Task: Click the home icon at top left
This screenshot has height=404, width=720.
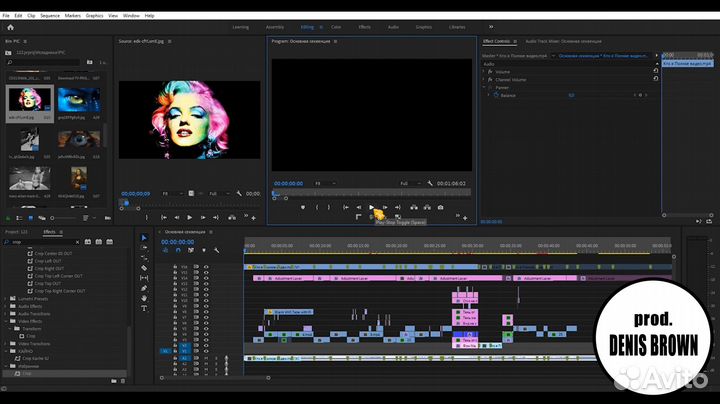Action: [x=10, y=28]
